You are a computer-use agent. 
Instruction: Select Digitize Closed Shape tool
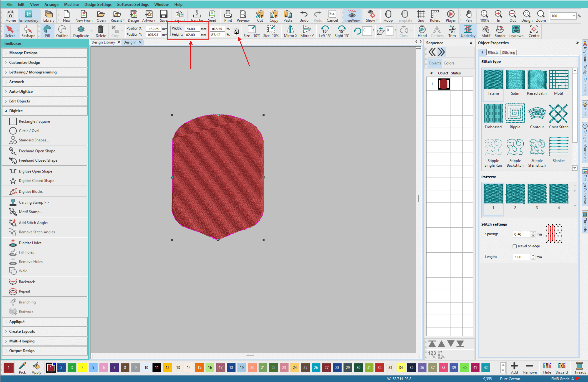pyautogui.click(x=36, y=181)
